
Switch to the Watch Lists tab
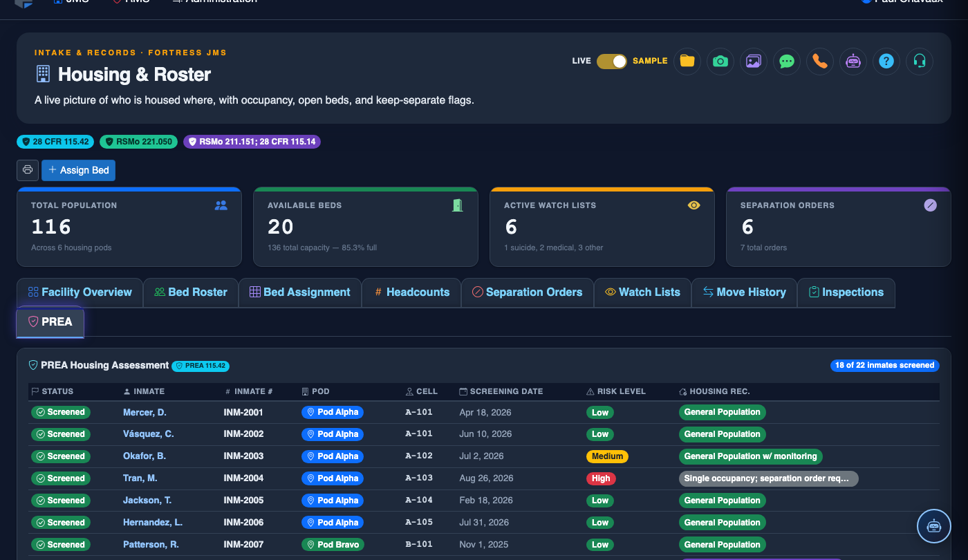(642, 292)
